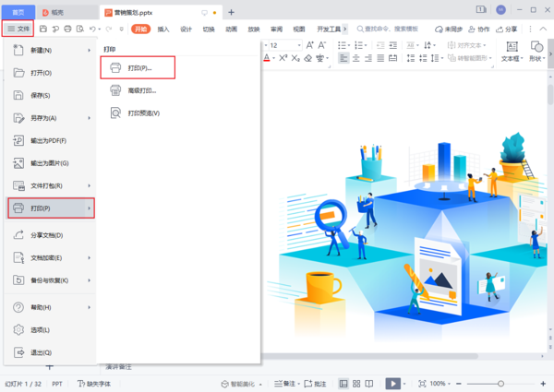Click the 协作 collaborate button
Image resolution: width=554 pixels, height=392 pixels.
[478, 30]
